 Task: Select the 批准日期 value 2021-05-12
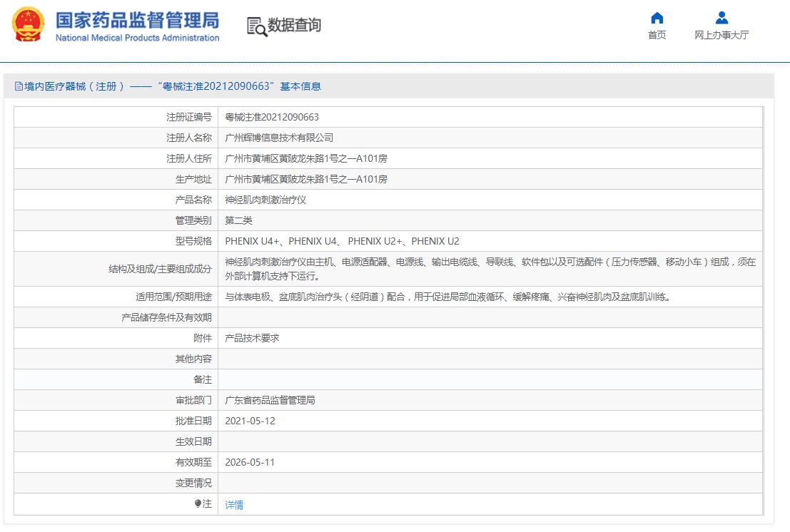pyautogui.click(x=250, y=421)
